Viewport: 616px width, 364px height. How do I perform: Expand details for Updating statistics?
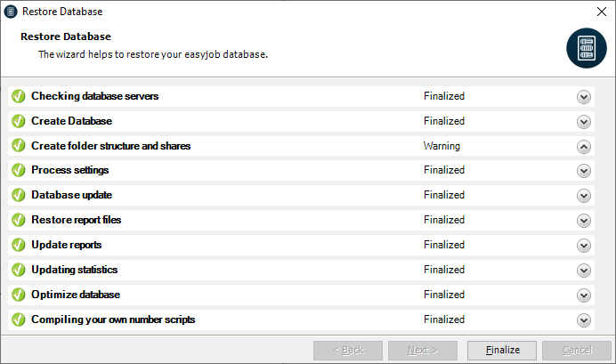point(584,271)
